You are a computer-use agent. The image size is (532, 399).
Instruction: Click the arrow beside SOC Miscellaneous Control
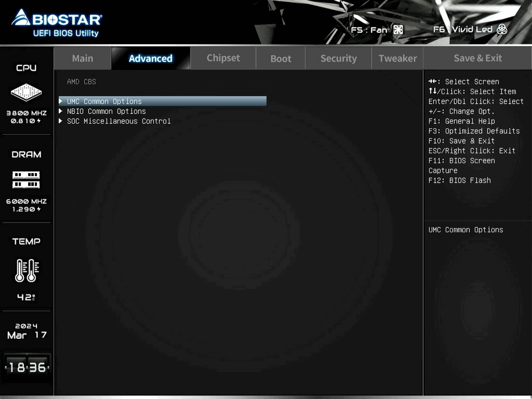coord(61,121)
